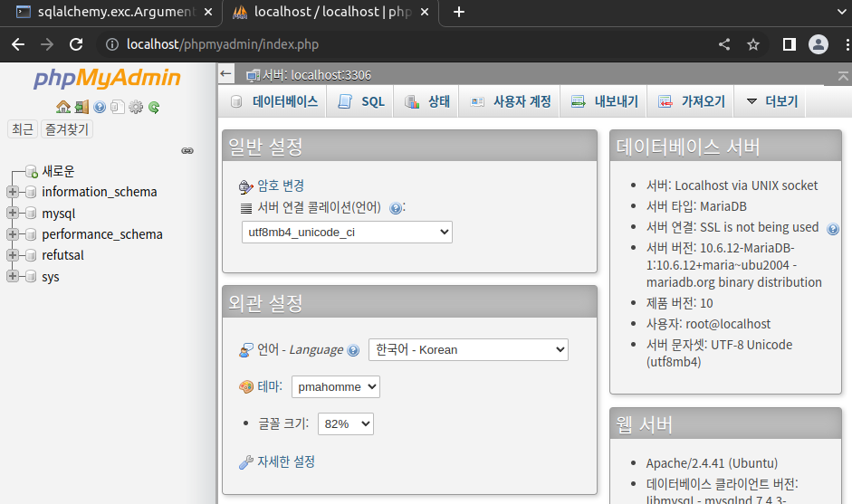
Task: Click the 서버 타입: MariaDB text
Action: (696, 206)
